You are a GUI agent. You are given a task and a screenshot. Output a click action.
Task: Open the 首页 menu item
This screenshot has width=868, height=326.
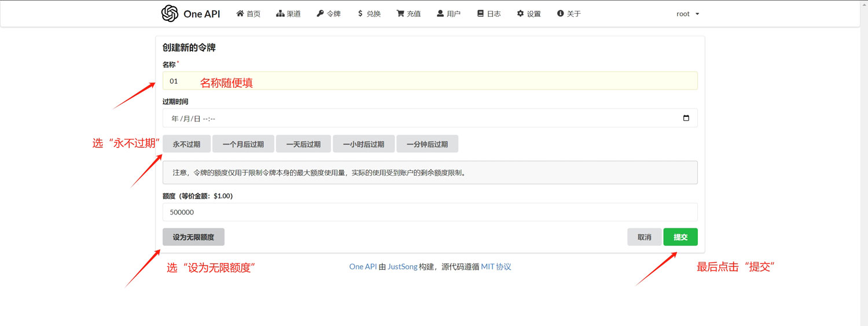[248, 13]
